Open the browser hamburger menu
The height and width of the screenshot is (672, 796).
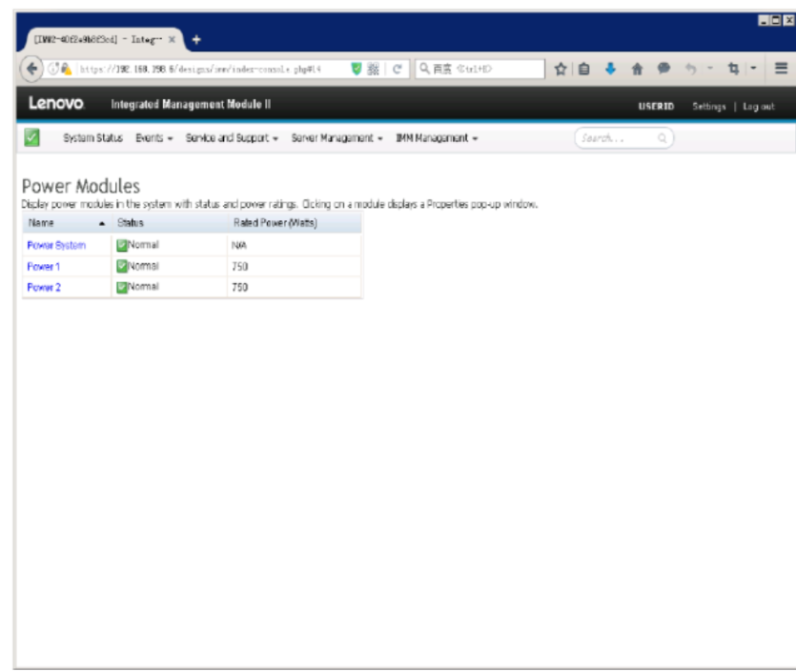click(x=781, y=68)
